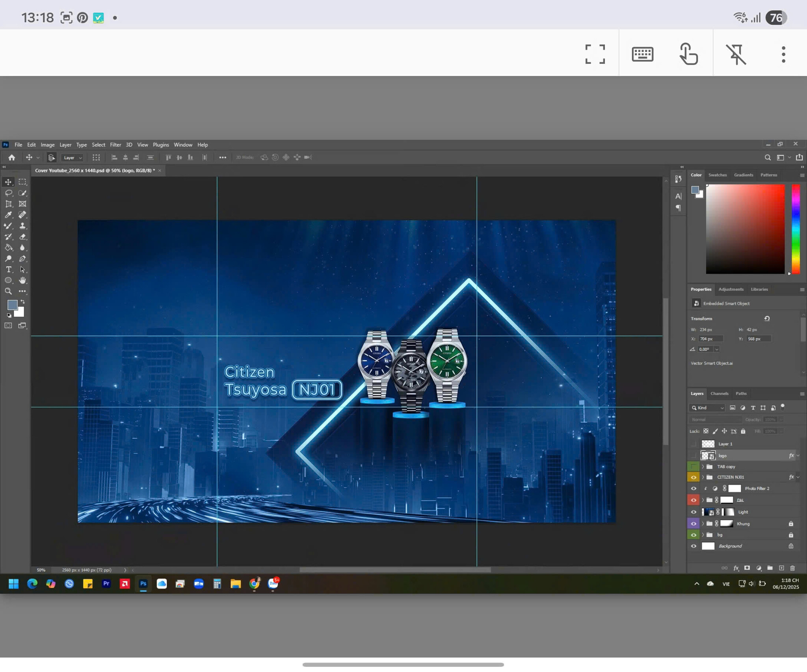Open Microsoft Edge from the taskbar
Image resolution: width=807 pixels, height=672 pixels.
(32, 583)
